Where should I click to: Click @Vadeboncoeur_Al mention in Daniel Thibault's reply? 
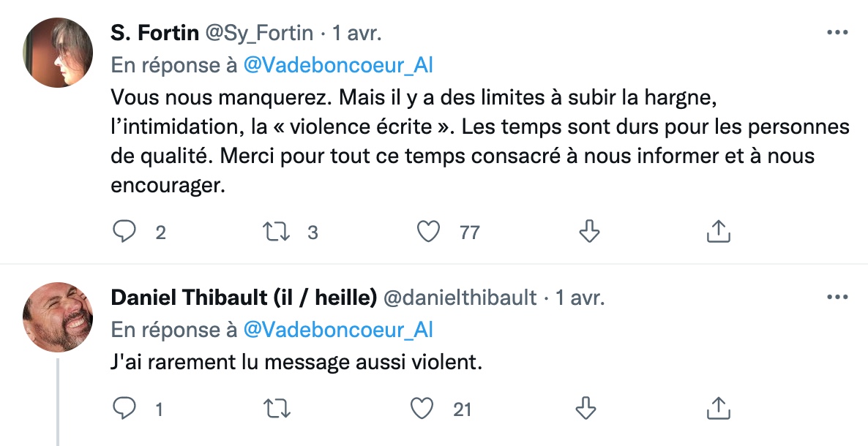click(337, 330)
